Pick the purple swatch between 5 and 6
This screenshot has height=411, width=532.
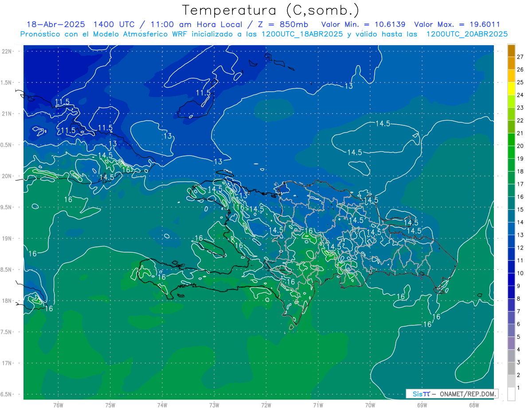click(511, 330)
